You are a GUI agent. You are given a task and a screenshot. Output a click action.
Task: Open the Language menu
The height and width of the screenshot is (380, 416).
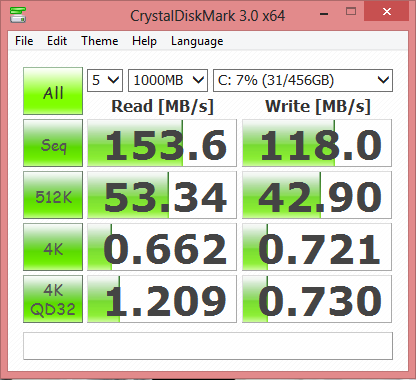click(x=197, y=41)
